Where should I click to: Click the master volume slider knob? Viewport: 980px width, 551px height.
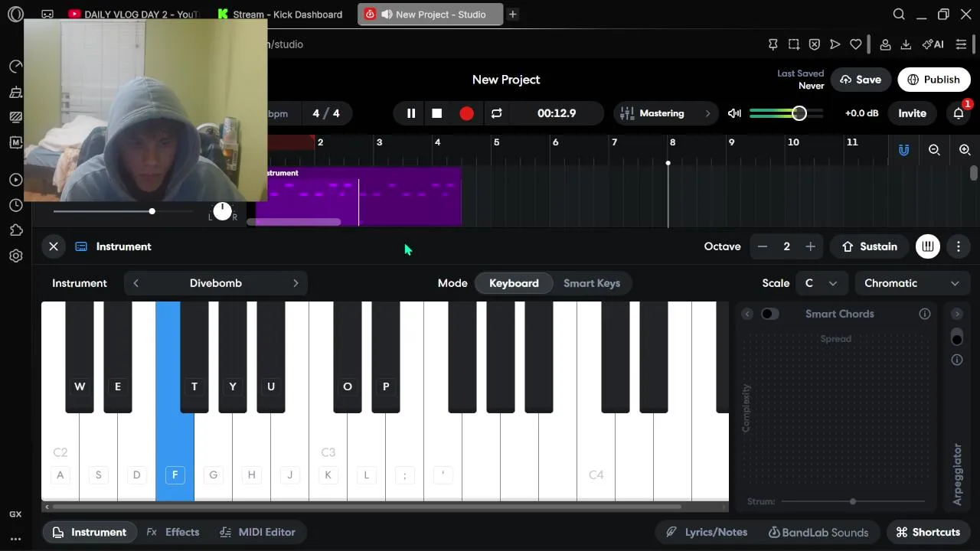pos(799,113)
